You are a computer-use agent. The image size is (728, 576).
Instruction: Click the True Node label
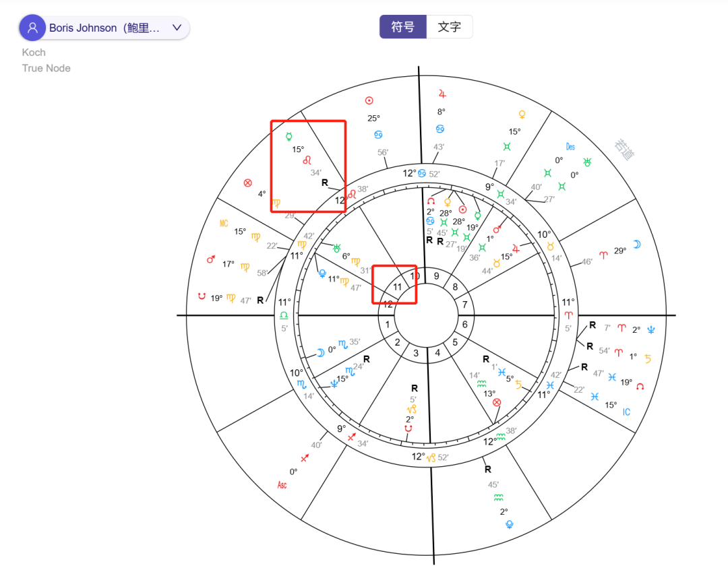click(x=46, y=68)
